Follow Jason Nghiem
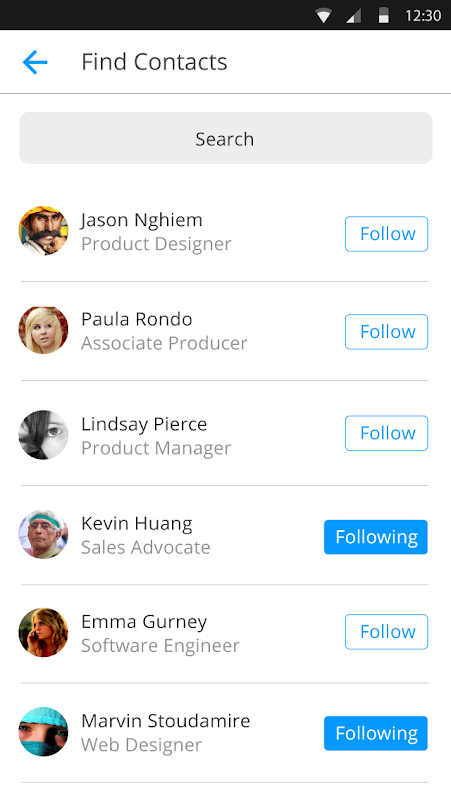451x800 pixels. point(386,234)
